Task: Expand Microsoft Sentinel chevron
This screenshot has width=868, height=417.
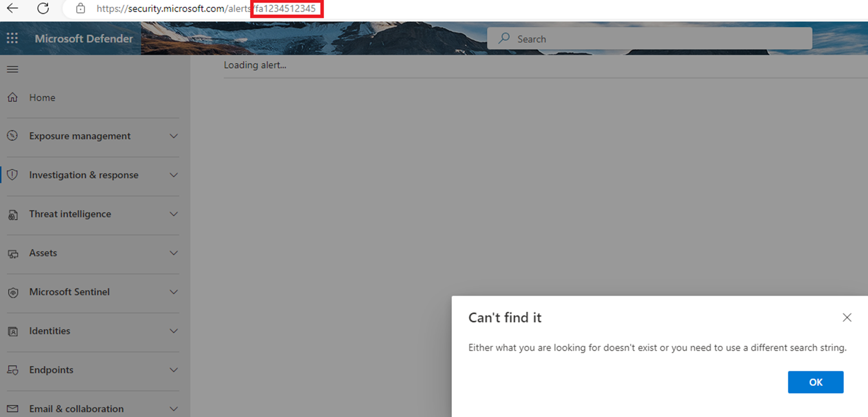Action: point(173,292)
